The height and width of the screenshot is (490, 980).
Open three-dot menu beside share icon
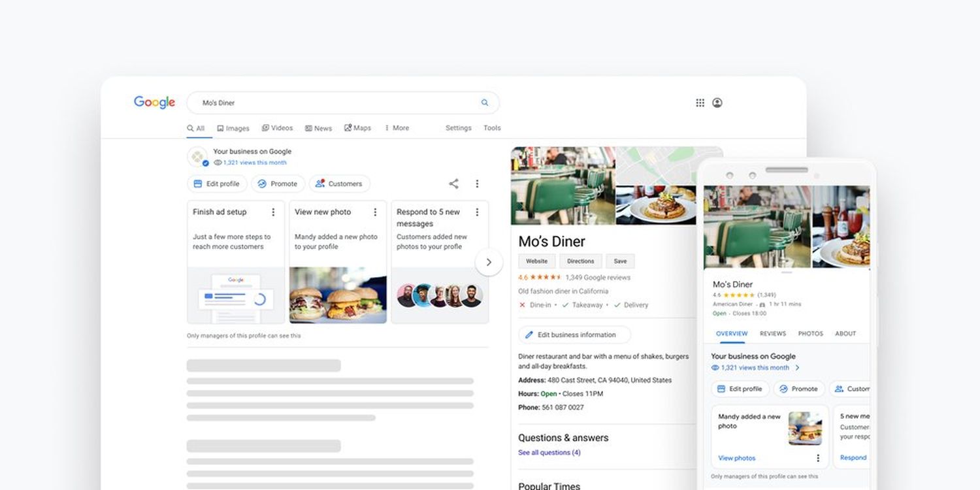coord(477,184)
